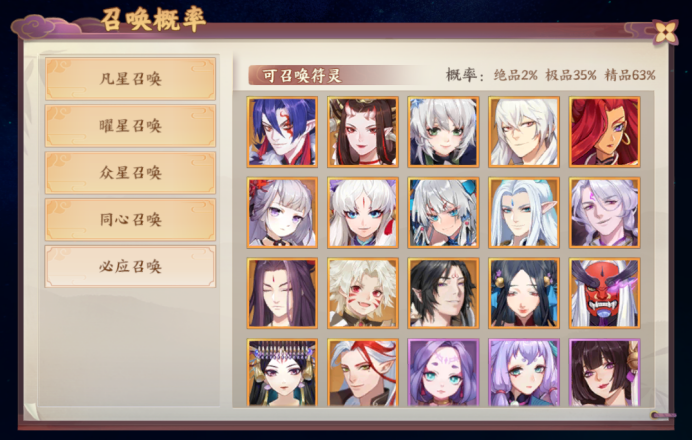Switch to 曜星召唤 tab
Screen dimensions: 692x440
pyautogui.click(x=130, y=126)
